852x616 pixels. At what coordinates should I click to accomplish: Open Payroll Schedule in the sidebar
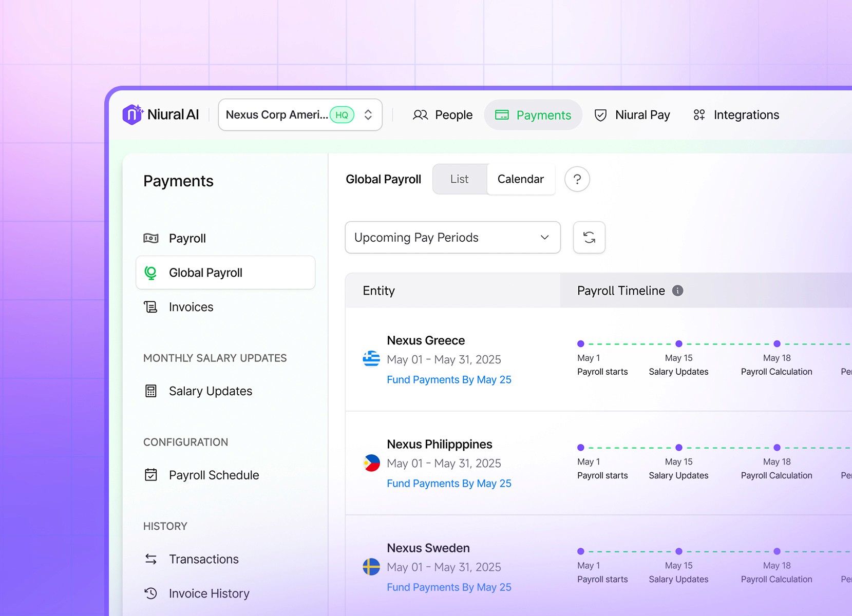[225, 475]
